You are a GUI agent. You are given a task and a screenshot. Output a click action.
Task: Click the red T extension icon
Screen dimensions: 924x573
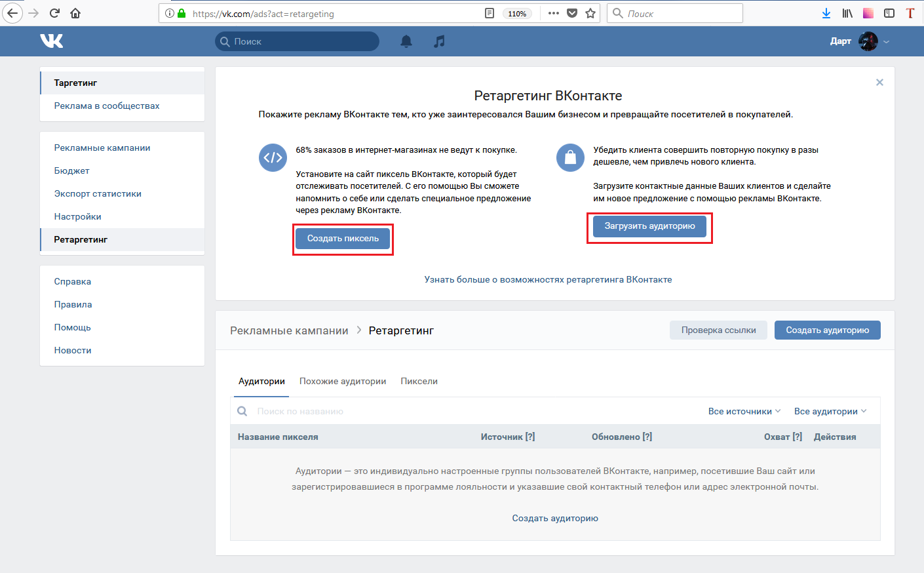(910, 13)
